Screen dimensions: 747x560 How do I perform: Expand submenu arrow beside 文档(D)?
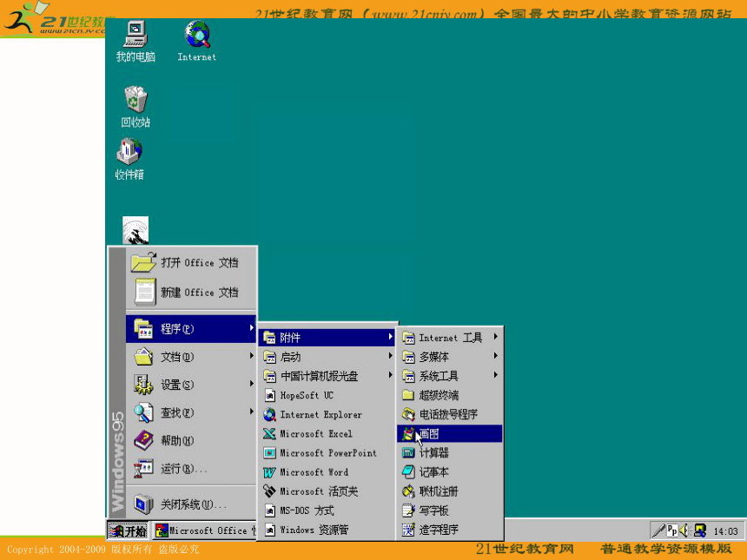point(251,356)
